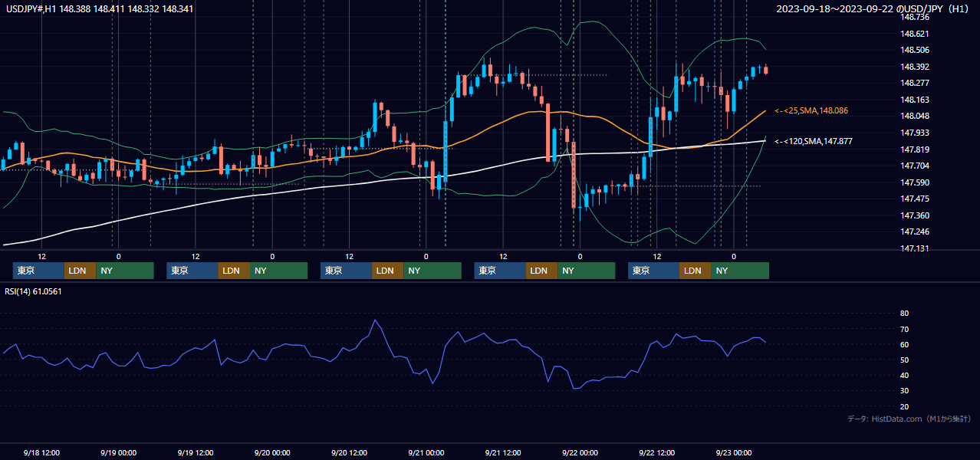Viewport: 980px width, 460px height.
Task: Select the 9/23 00:00 date label
Action: pos(733,452)
